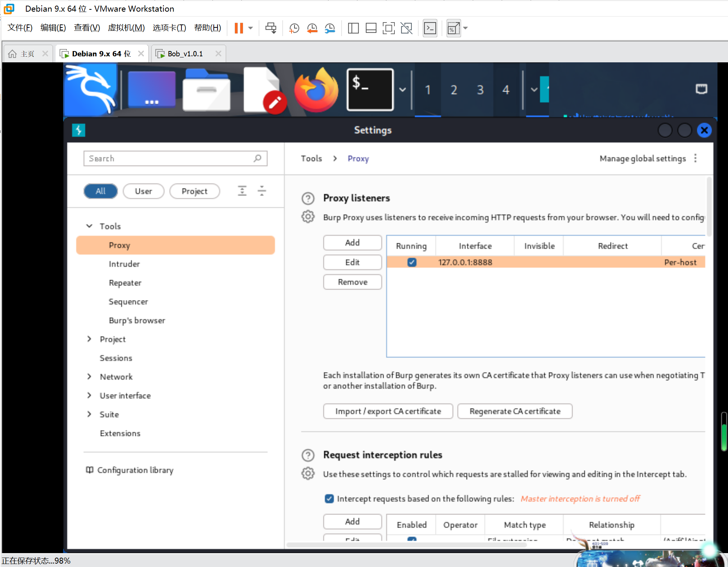This screenshot has width=728, height=567.
Task: Add a new proxy listener
Action: pyautogui.click(x=352, y=243)
